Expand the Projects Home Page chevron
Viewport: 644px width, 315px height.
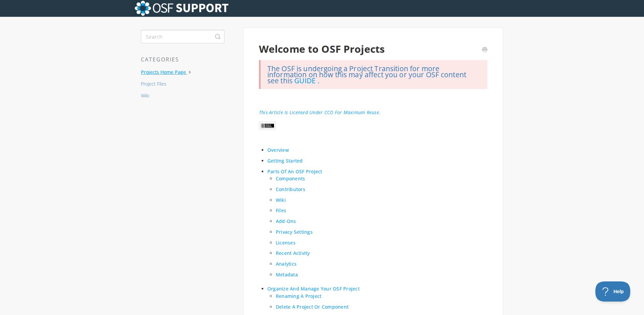190,72
